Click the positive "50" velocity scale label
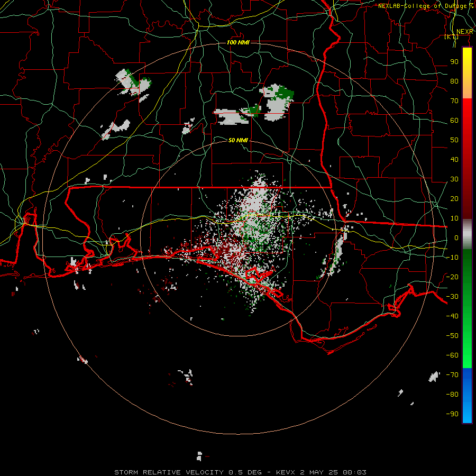This screenshot has width=476, height=476. pyautogui.click(x=454, y=140)
